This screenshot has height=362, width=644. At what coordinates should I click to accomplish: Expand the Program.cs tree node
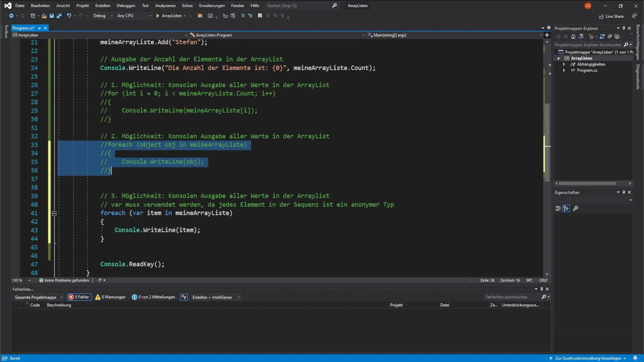pos(564,70)
